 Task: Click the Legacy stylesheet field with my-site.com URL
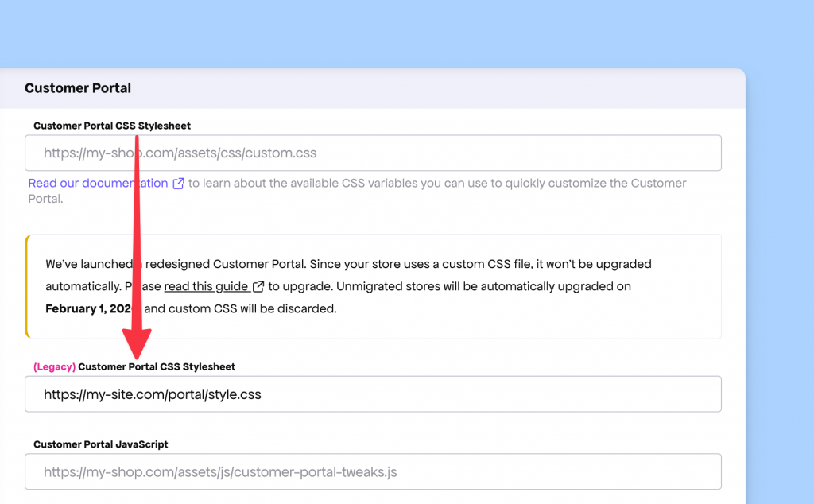click(x=373, y=394)
